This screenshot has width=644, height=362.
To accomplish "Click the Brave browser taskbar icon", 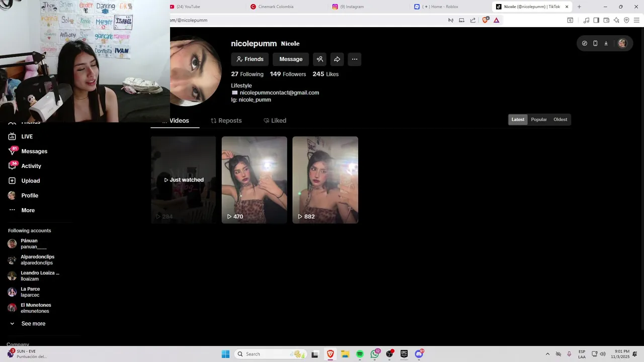I will click(x=330, y=354).
